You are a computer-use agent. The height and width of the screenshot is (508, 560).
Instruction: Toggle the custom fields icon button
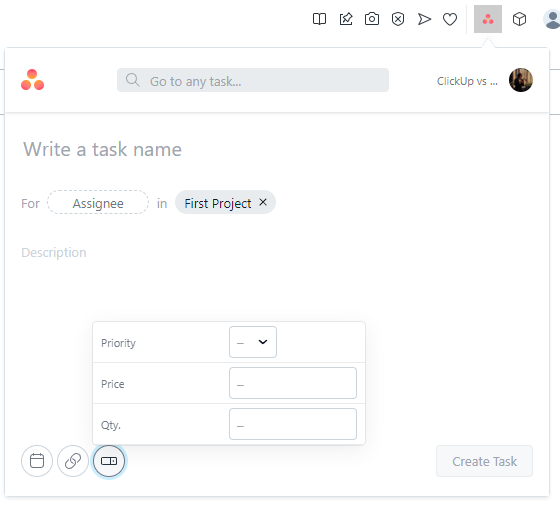tap(109, 461)
